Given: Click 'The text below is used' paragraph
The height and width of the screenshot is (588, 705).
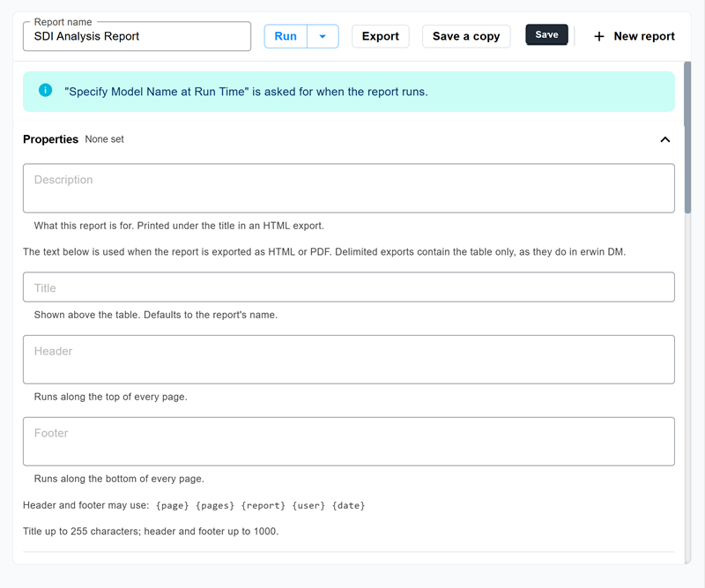Looking at the screenshot, I should (x=324, y=252).
